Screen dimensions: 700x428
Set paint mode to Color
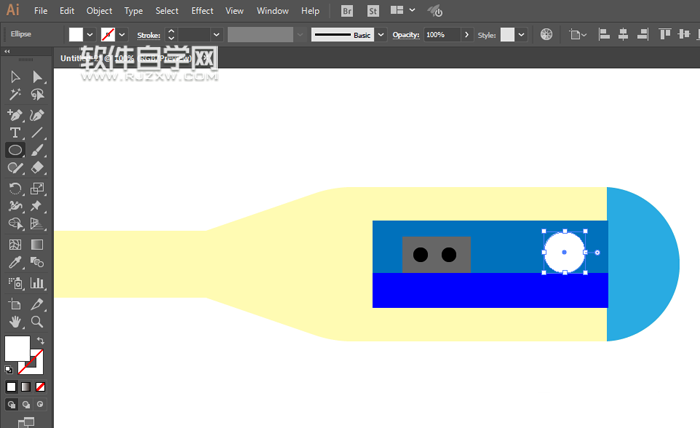[x=11, y=387]
